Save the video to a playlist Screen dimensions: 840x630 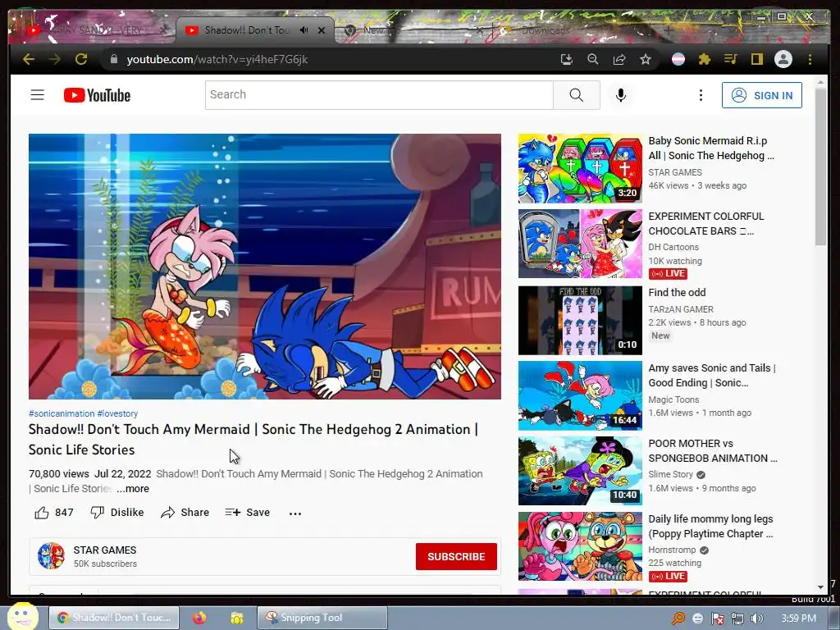248,513
